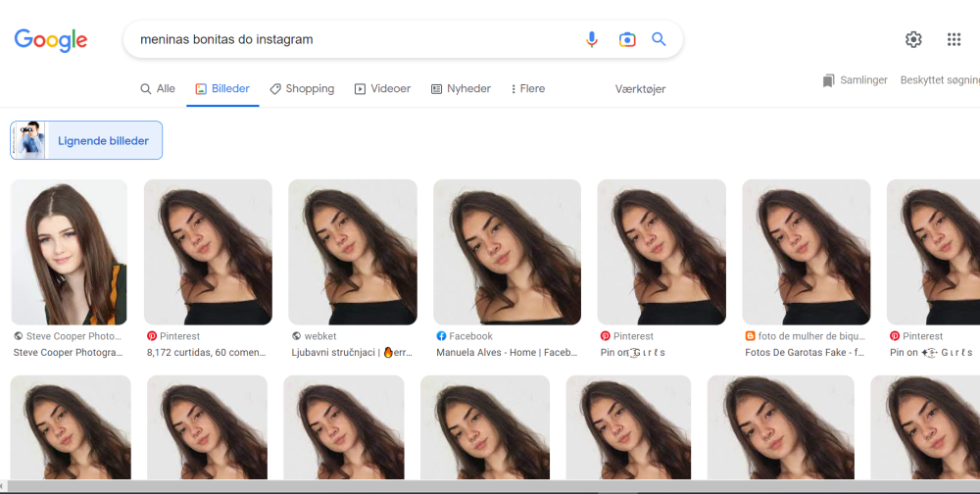Click the Lignende billeder chip
Image resolution: width=980 pixels, height=494 pixels.
(86, 140)
